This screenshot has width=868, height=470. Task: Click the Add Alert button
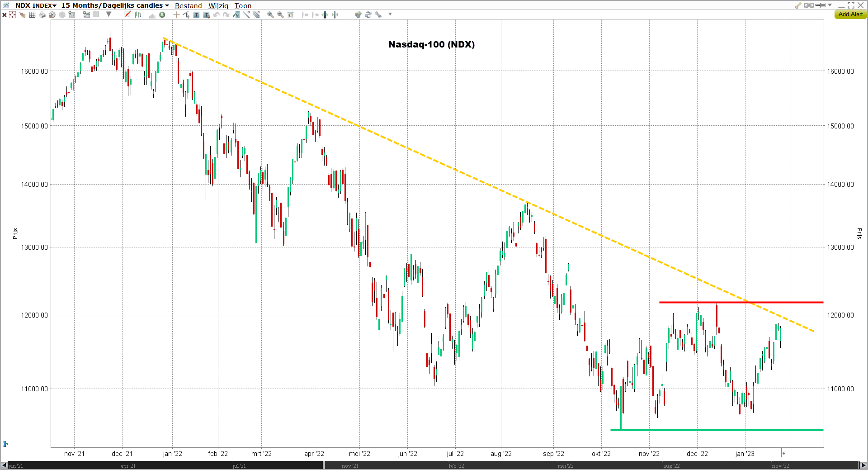[850, 14]
